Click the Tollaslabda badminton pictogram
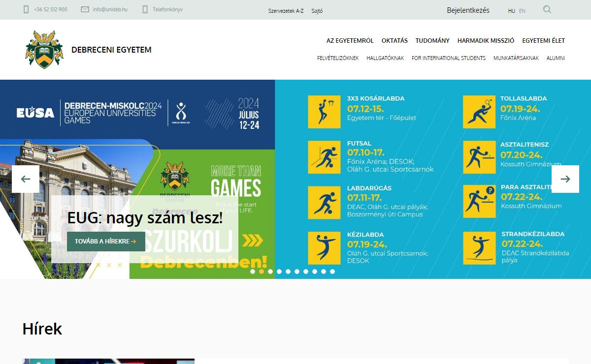Screen dimensions: 591x364 coord(479,112)
